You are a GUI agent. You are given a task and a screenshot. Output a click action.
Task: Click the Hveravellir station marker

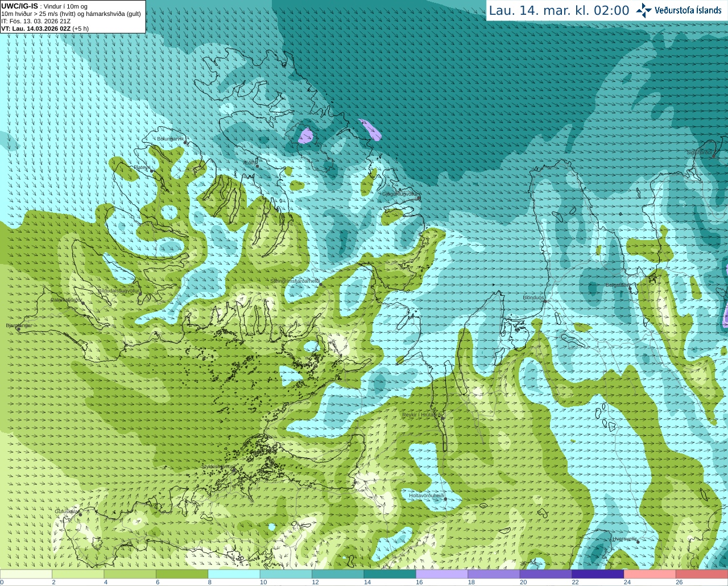click(x=638, y=542)
